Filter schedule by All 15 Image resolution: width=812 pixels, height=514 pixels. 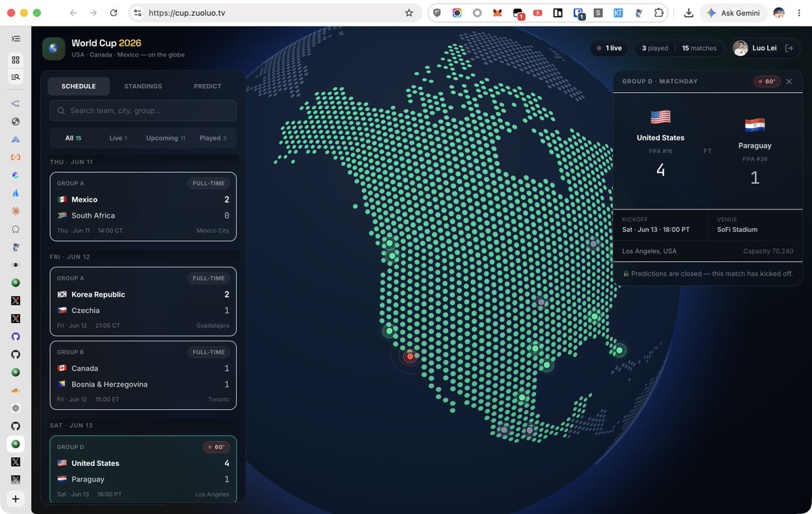pyautogui.click(x=73, y=138)
